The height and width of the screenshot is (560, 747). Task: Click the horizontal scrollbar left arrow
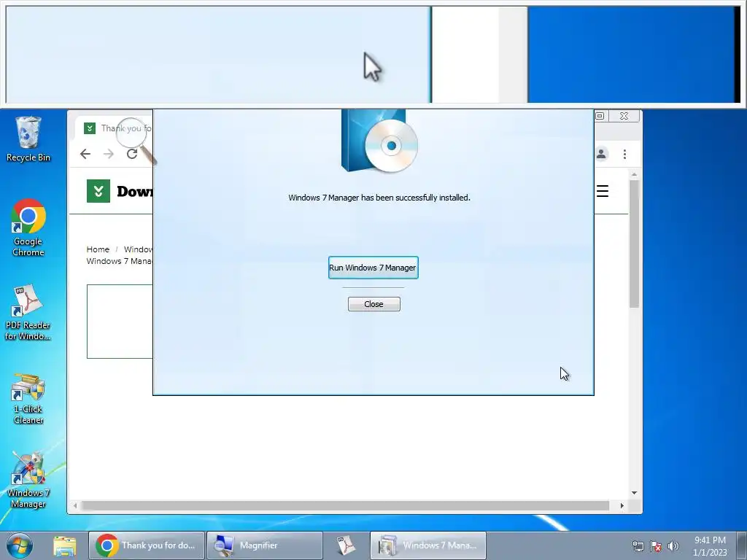75,505
